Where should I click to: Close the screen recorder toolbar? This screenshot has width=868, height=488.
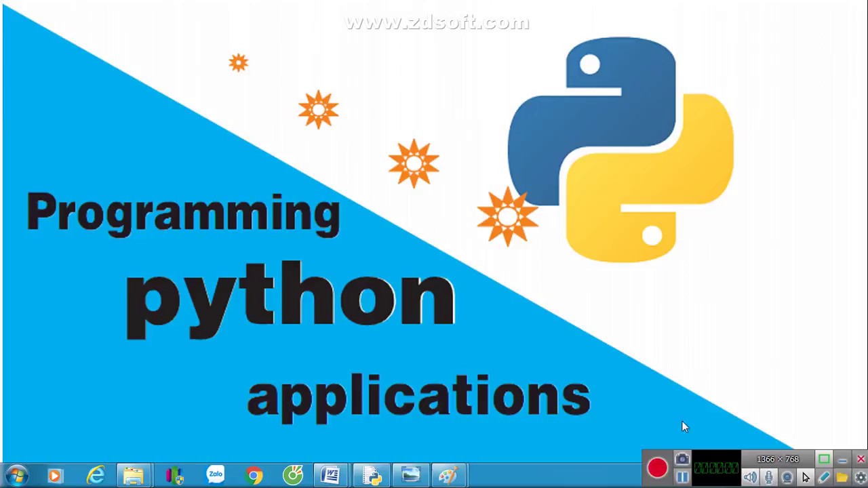(860, 460)
